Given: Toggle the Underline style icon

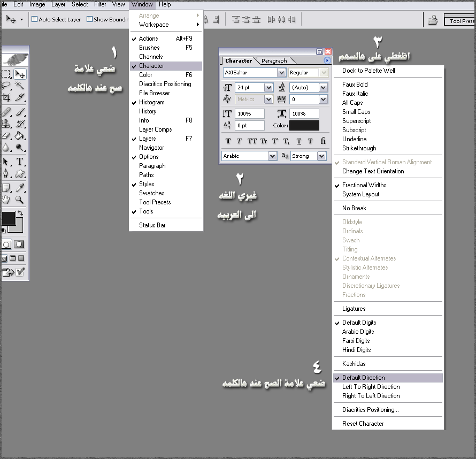Looking at the screenshot, I should [299, 141].
